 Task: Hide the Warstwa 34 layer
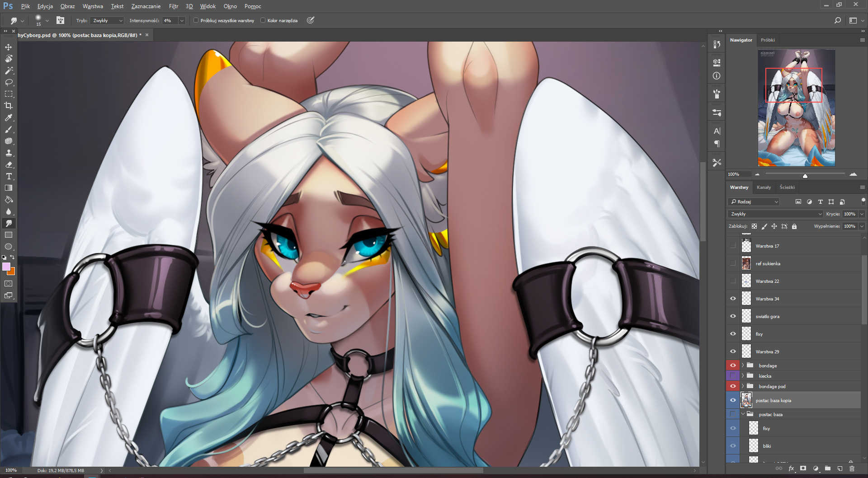pyautogui.click(x=733, y=299)
